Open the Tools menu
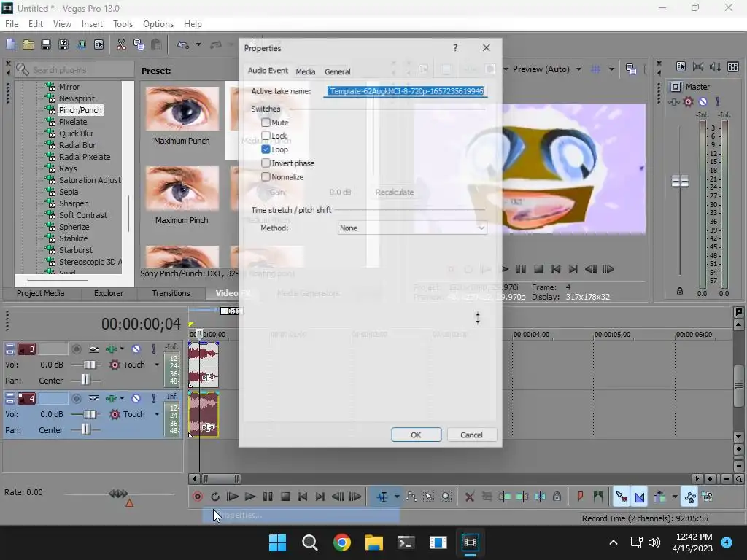The height and width of the screenshot is (560, 747). [x=123, y=24]
